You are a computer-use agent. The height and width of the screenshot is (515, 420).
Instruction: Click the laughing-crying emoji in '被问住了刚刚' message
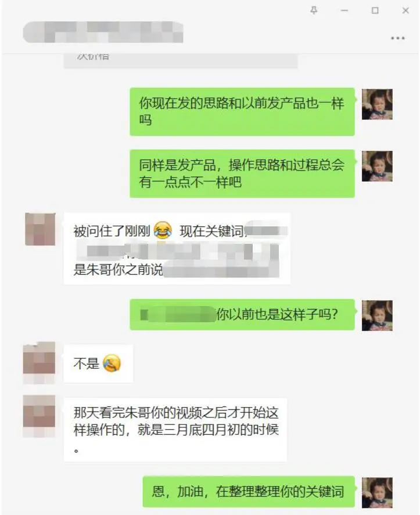tap(163, 230)
